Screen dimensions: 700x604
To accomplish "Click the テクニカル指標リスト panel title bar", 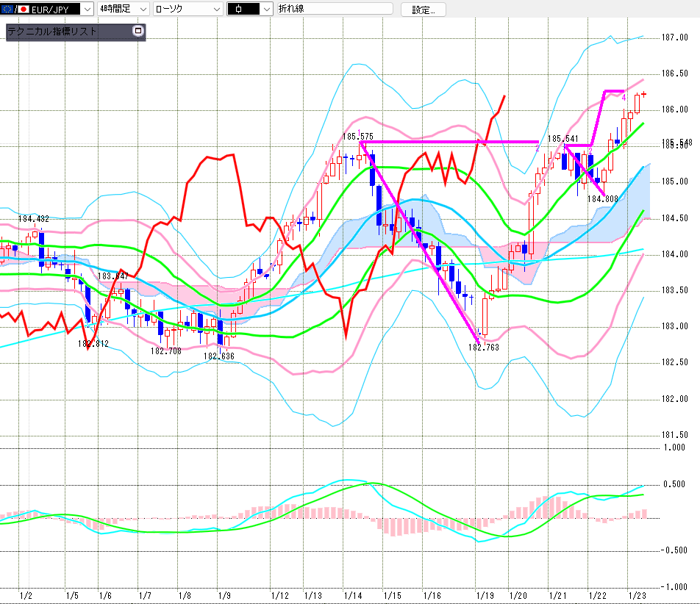I will [x=66, y=32].
